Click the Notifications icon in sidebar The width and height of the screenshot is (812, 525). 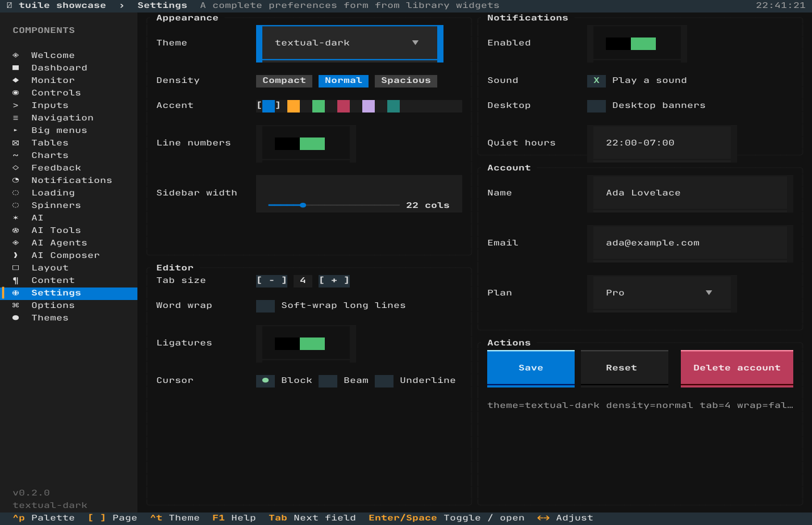click(16, 180)
